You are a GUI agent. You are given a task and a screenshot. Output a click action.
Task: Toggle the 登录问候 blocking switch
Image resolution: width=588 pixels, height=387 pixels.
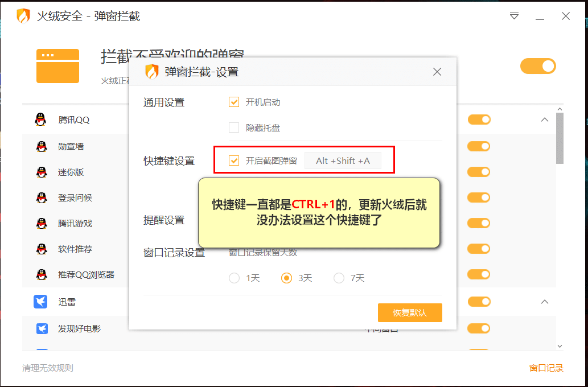pos(479,197)
